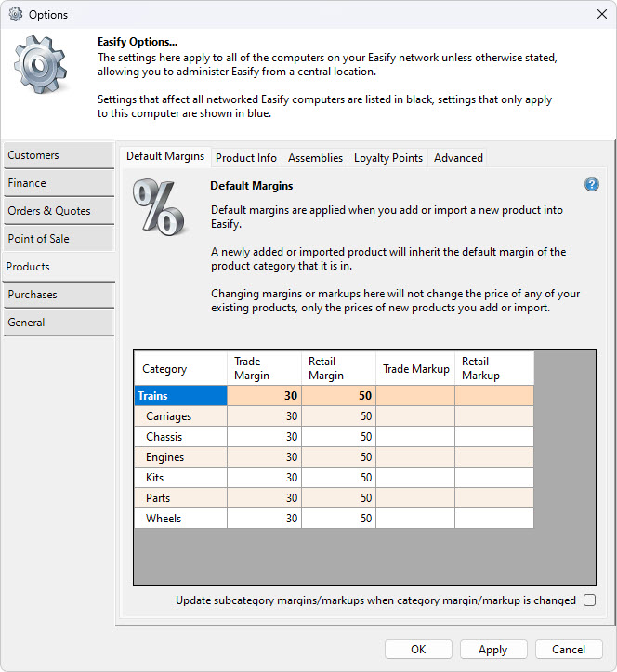This screenshot has width=617, height=672.
Task: Go to the Loyalty Points tab
Action: point(388,158)
